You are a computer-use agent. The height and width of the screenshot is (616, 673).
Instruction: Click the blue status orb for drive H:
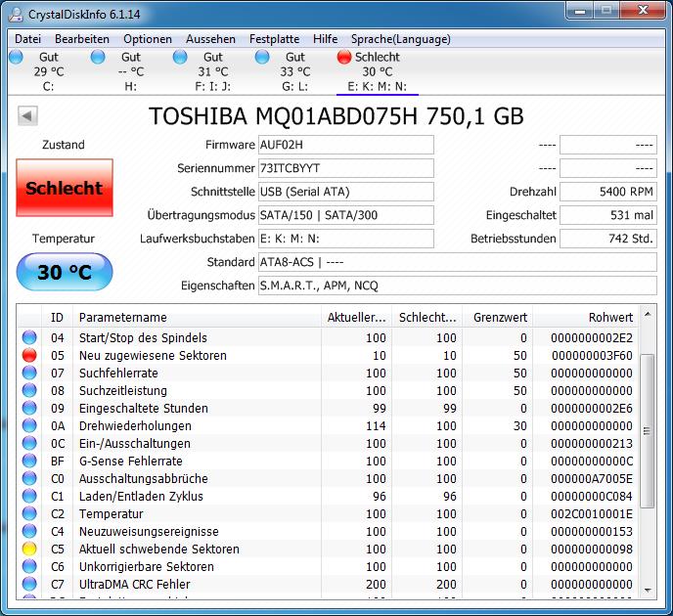point(98,57)
